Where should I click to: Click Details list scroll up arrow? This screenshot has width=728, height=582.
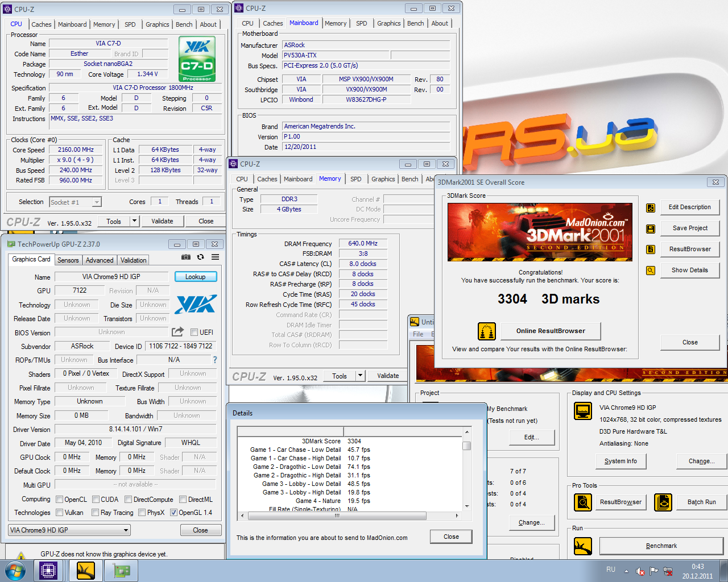[466, 432]
